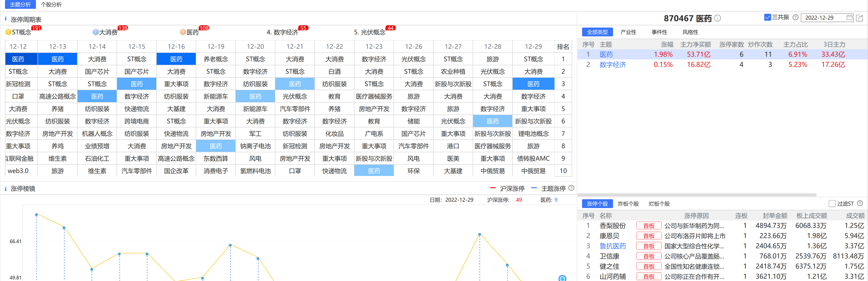This screenshot has height=281, width=868.
Task: Click the red 138 badge on 大消费
Action: coord(123,28)
